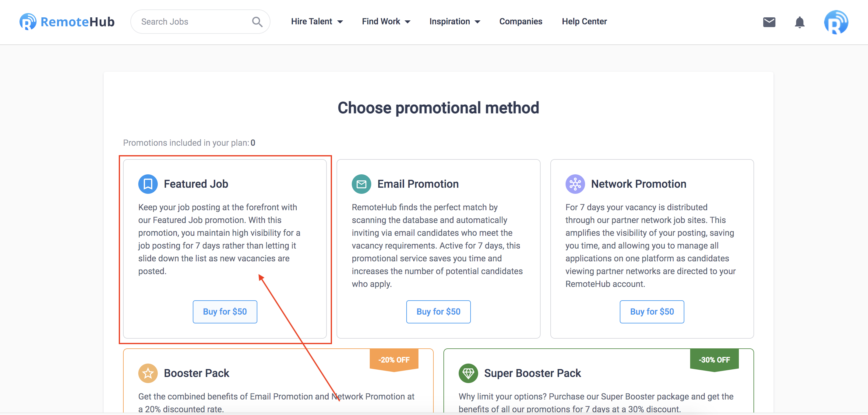Click the Network Promotion icon
This screenshot has height=415, width=868.
(x=575, y=184)
